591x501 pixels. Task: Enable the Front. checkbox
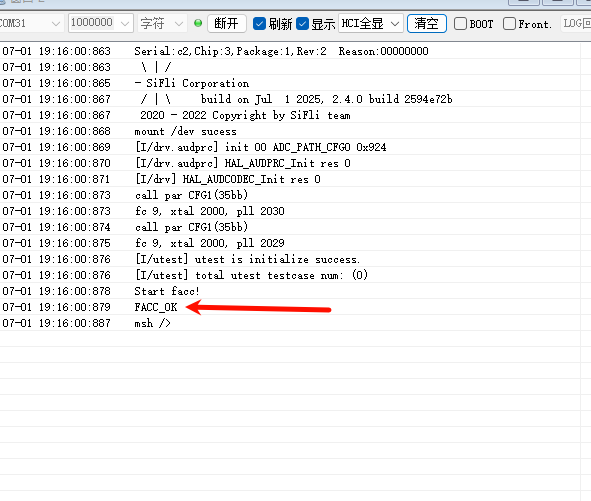click(509, 24)
